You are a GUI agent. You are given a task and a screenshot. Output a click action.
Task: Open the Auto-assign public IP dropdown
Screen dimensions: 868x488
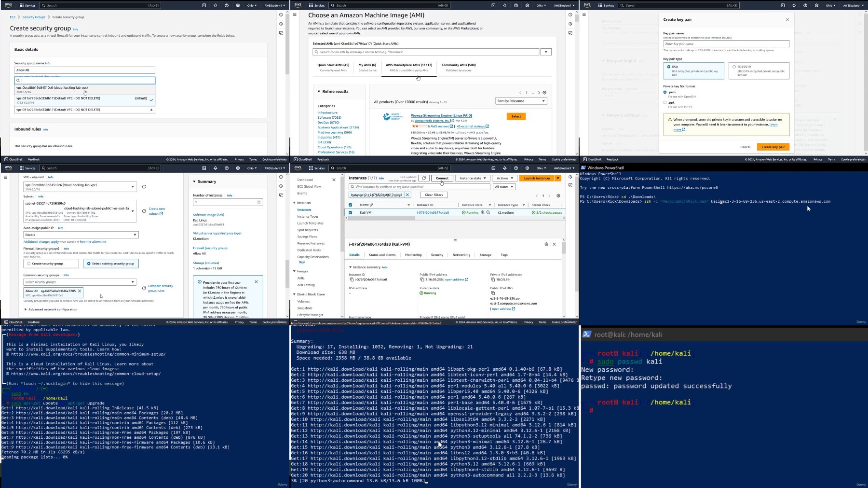(81, 235)
